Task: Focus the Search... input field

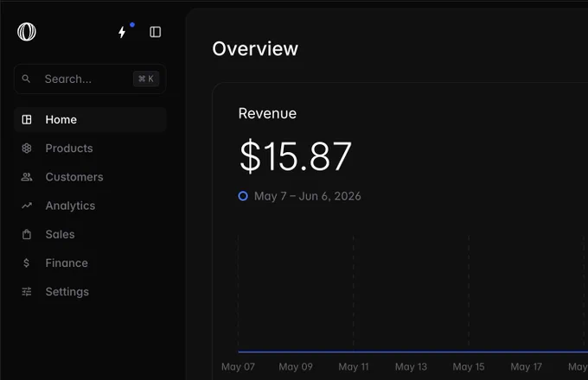Action: pyautogui.click(x=90, y=79)
